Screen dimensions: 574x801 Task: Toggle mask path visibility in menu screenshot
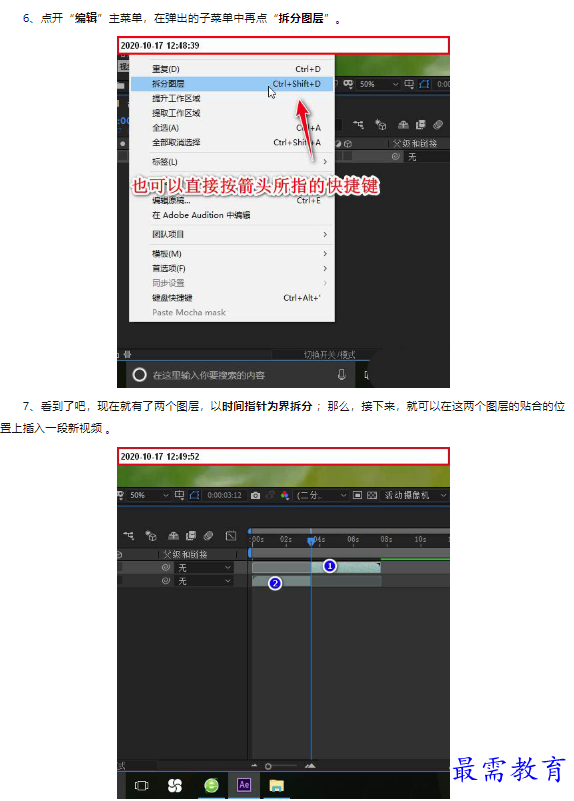[x=424, y=84]
